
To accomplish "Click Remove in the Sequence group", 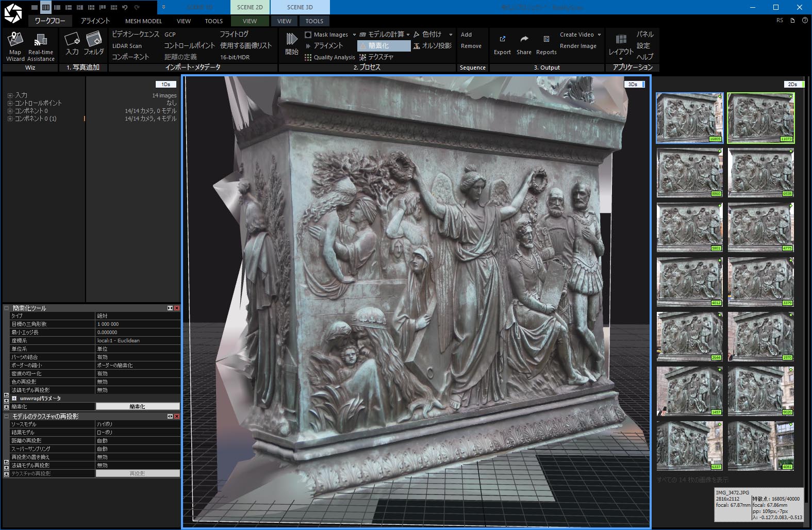I will click(471, 46).
